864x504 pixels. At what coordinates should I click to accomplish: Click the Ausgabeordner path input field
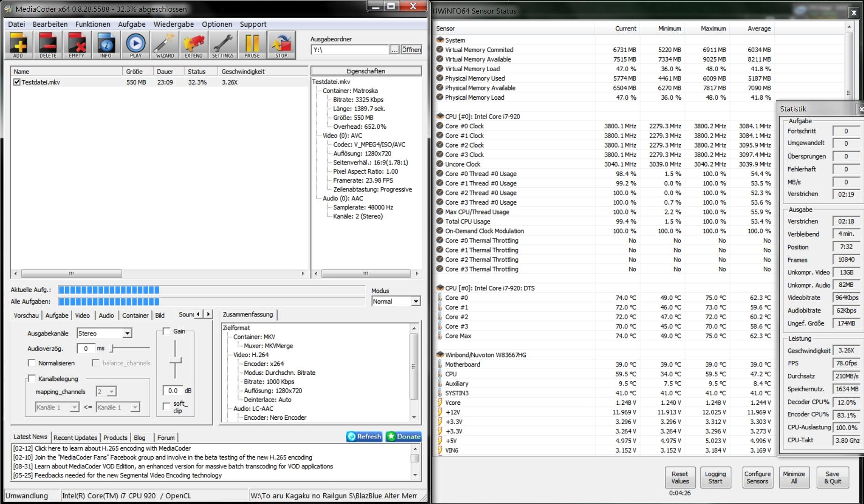350,50
